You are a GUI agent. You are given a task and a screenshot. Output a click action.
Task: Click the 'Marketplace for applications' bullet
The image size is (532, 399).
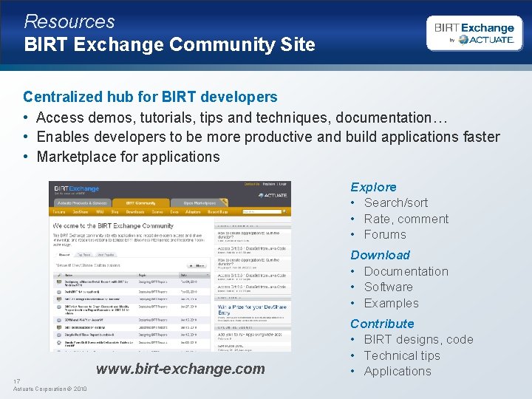pos(129,157)
